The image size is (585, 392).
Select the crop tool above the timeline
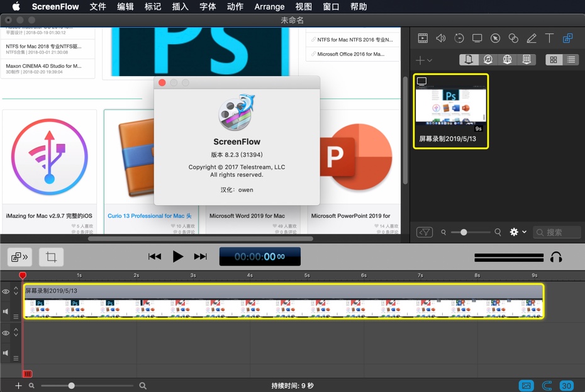point(51,257)
